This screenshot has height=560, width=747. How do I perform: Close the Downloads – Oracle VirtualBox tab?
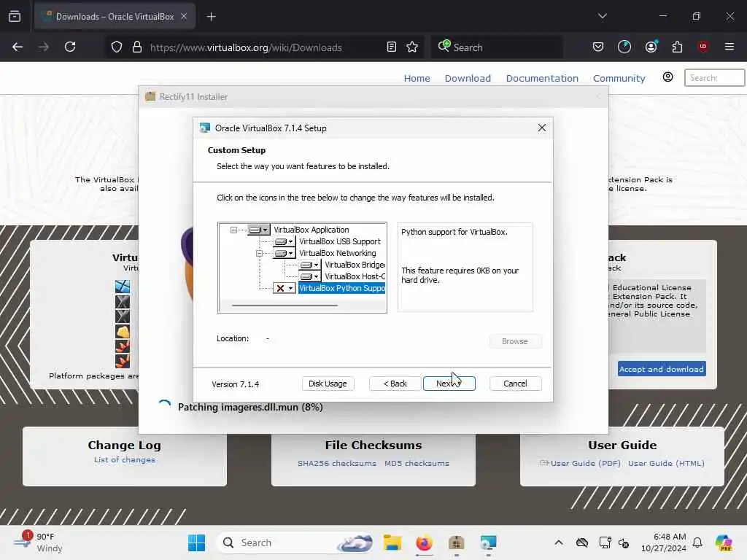pos(184,17)
